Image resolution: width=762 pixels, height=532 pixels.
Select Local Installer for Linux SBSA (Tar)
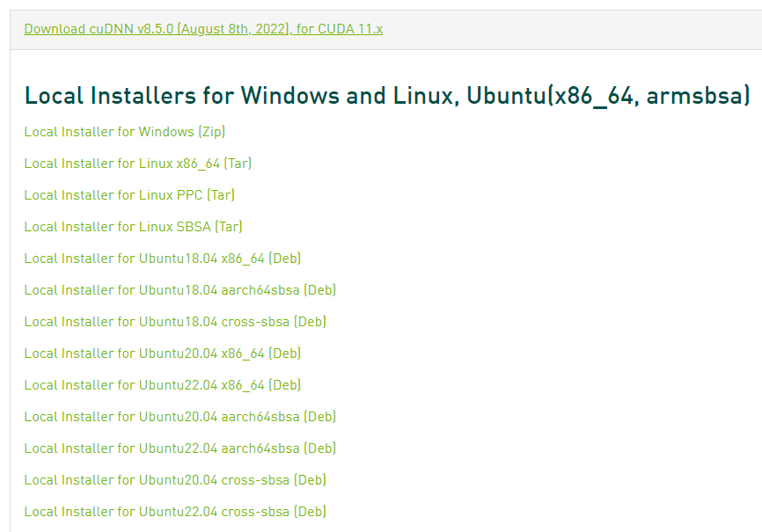[133, 226]
